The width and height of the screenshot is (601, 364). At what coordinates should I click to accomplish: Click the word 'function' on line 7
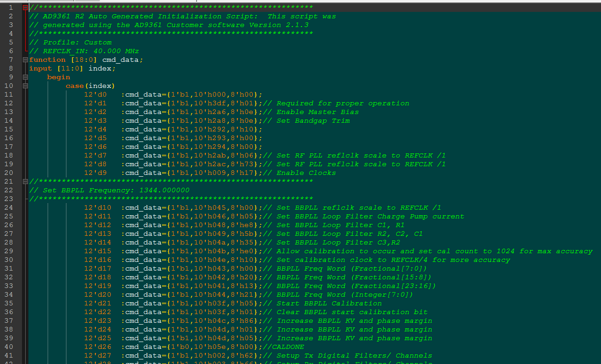(48, 60)
